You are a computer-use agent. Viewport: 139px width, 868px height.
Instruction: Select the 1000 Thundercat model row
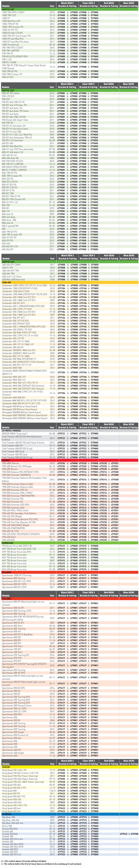click(69, 45)
